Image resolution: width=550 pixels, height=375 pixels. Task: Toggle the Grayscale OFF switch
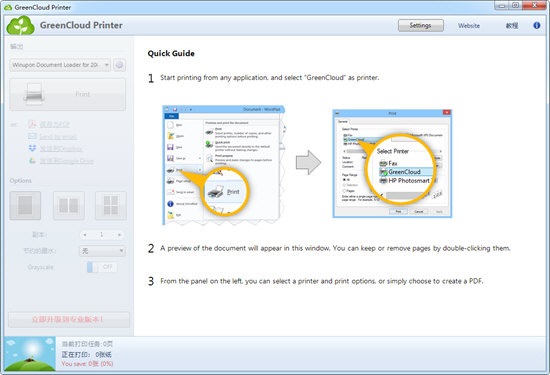102,267
